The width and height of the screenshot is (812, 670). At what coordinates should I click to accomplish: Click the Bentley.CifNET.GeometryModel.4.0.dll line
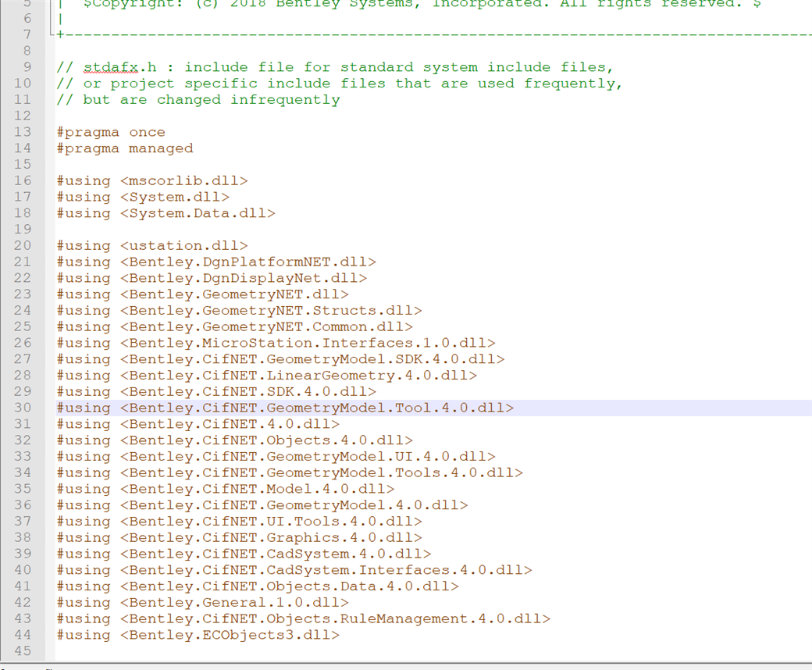(x=262, y=505)
